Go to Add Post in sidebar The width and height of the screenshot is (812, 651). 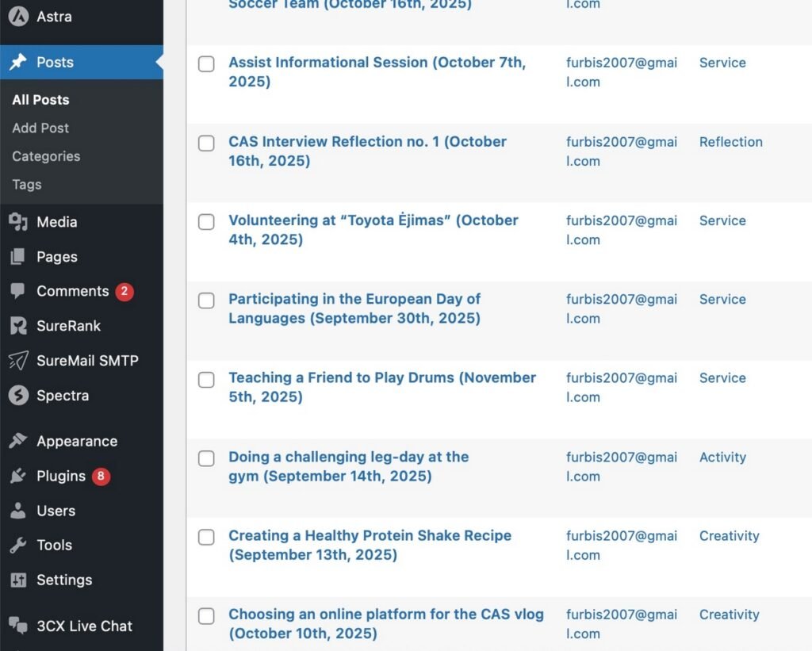[40, 128]
